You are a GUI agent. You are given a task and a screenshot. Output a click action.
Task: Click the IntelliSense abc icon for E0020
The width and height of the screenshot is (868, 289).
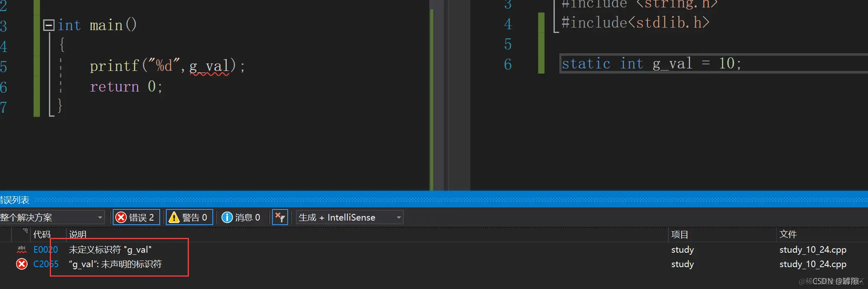pyautogui.click(x=22, y=249)
